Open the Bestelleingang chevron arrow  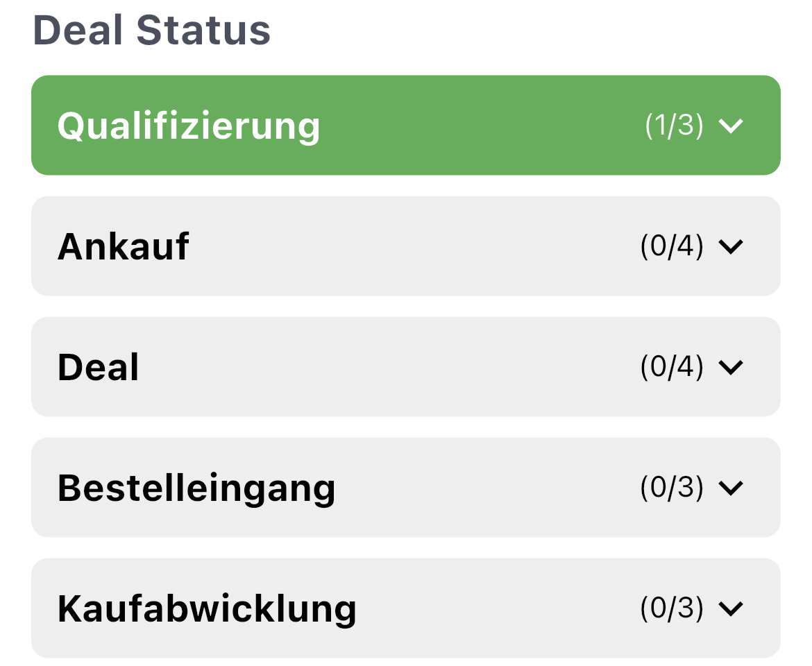(x=731, y=488)
